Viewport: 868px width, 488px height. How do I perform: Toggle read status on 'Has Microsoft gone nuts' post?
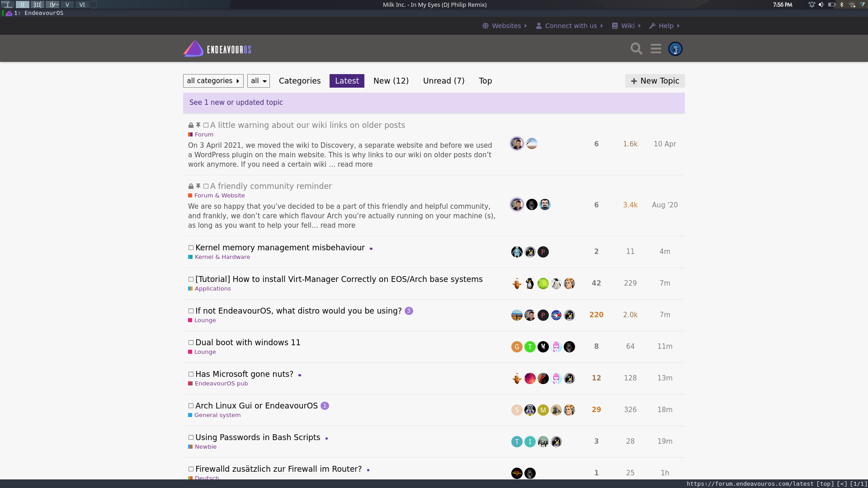point(190,374)
